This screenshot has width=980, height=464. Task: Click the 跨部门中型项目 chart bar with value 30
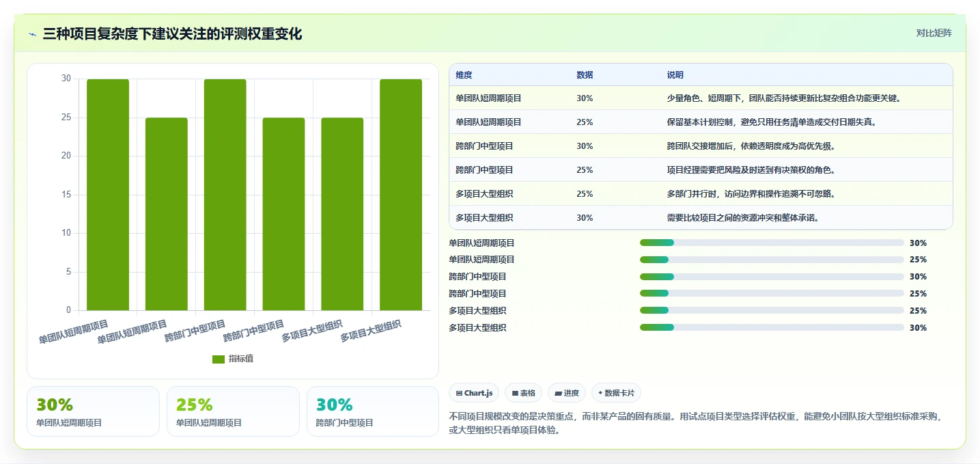(225, 195)
